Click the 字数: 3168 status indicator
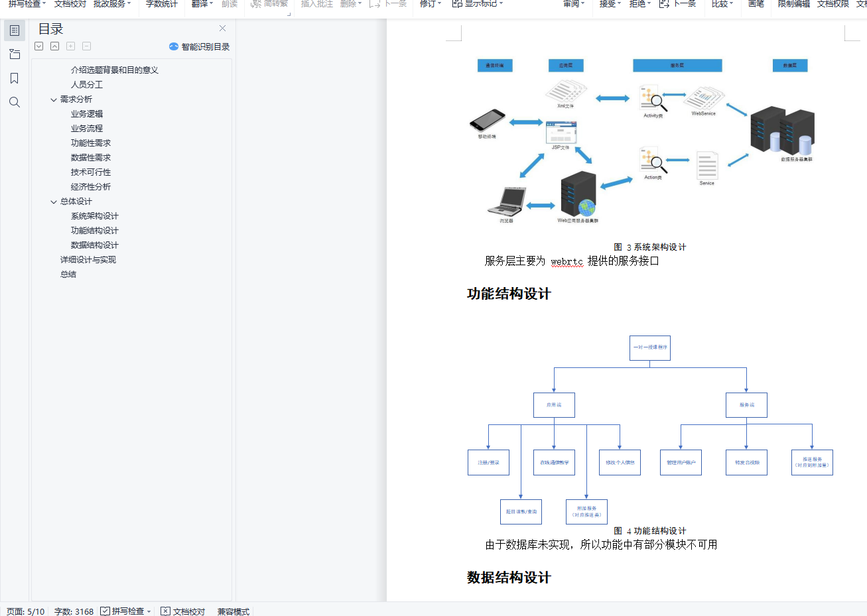This screenshot has width=867, height=616. click(74, 611)
